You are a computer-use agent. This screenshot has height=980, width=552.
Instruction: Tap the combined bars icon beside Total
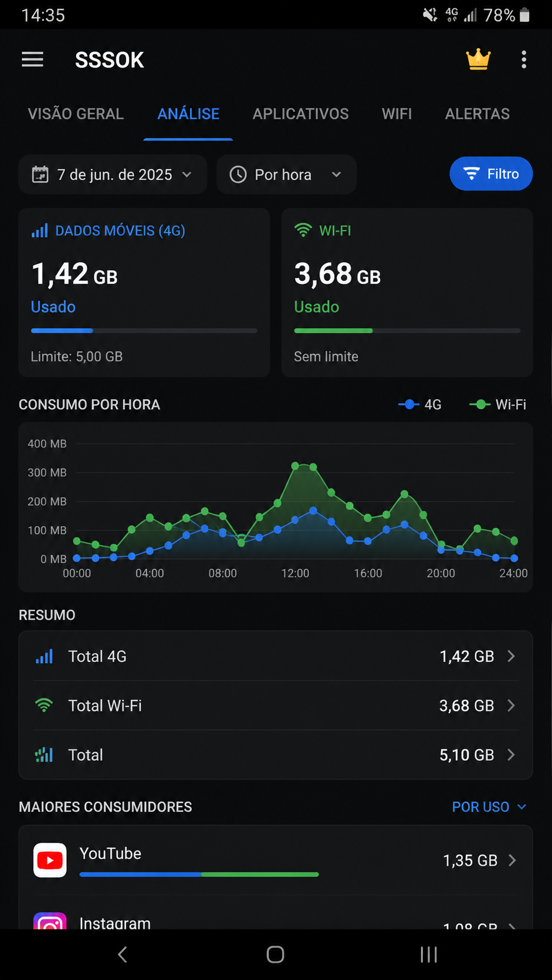(x=44, y=754)
